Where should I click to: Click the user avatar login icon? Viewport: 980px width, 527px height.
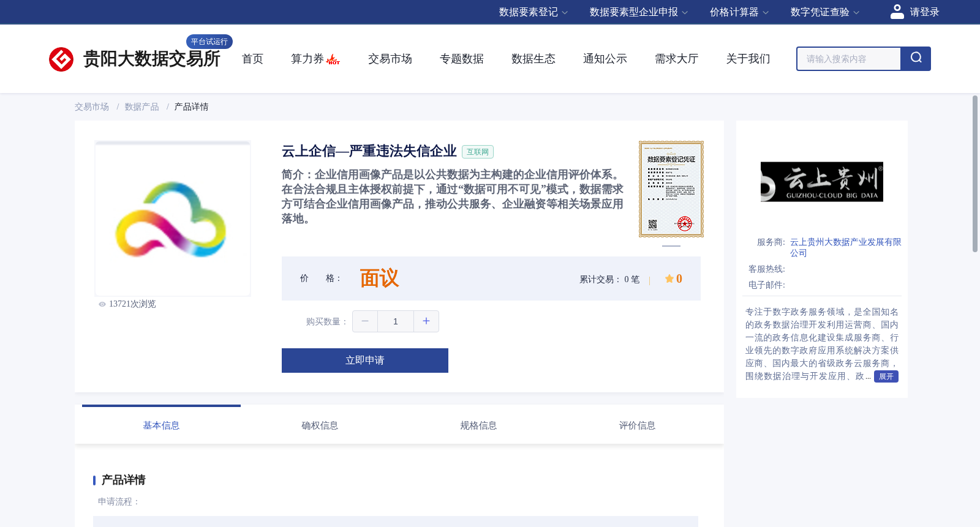897,12
